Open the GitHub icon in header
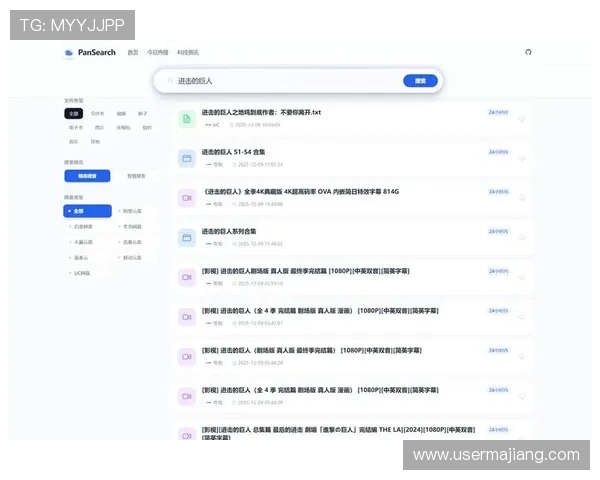This screenshot has height=480, width=600. tap(528, 52)
